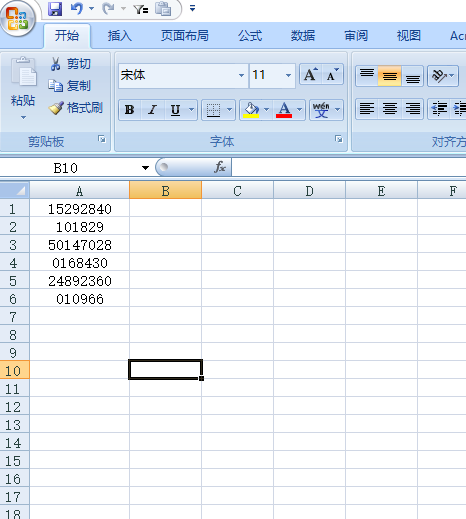Click the 复制 copy button
Image resolution: width=466 pixels, height=519 pixels.
69,86
